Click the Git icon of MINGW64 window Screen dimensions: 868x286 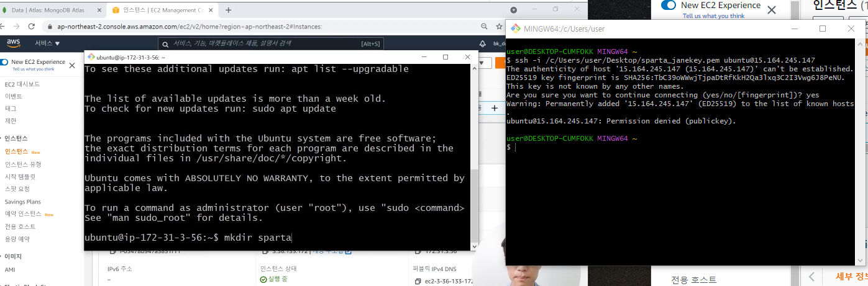(x=516, y=29)
